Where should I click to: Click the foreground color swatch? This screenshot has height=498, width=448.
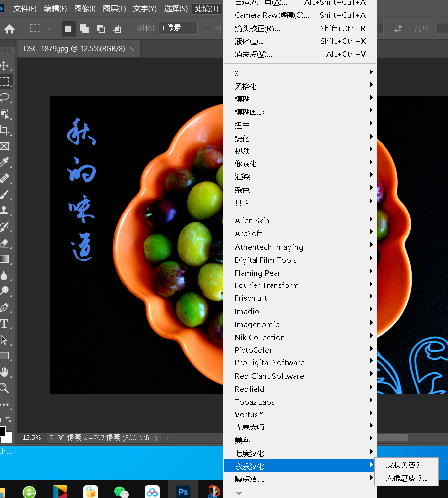click(x=2, y=430)
